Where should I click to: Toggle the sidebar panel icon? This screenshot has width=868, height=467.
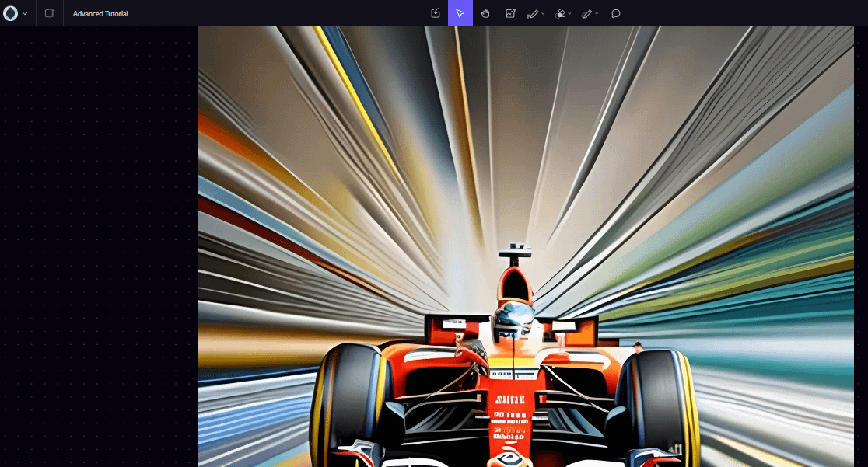click(x=49, y=13)
